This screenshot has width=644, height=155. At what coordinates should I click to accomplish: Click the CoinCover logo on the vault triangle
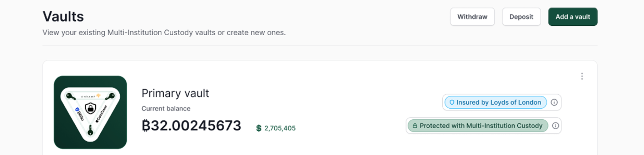[102, 114]
